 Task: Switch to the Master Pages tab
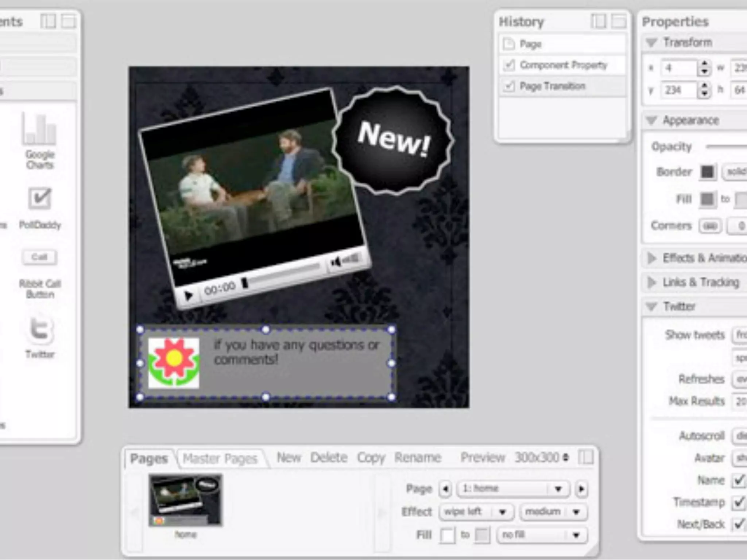220,458
